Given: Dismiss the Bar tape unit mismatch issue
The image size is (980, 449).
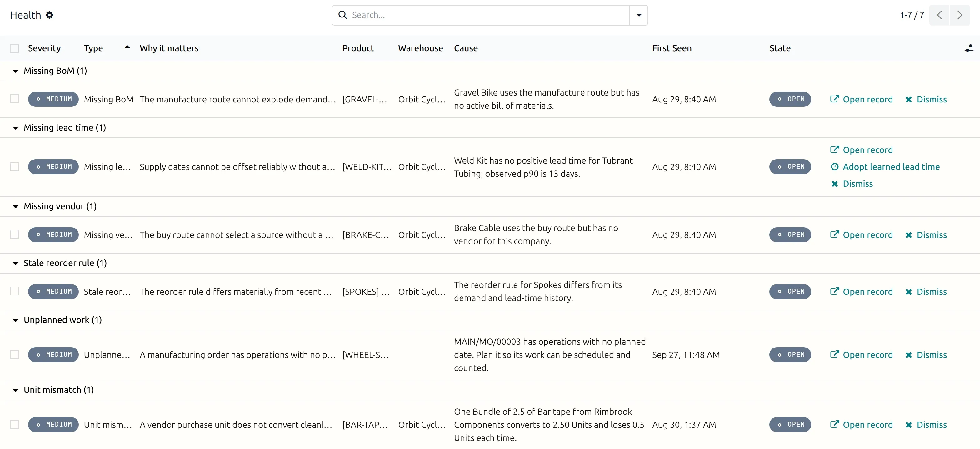Looking at the screenshot, I should (926, 425).
